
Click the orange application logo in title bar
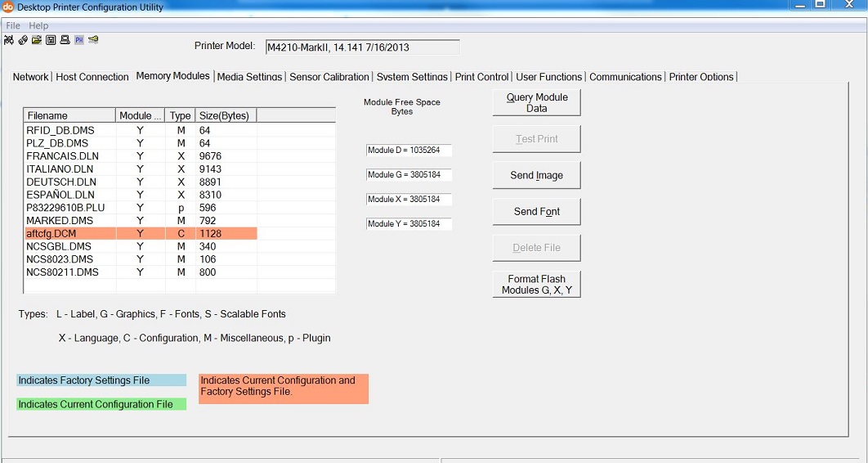(7, 7)
